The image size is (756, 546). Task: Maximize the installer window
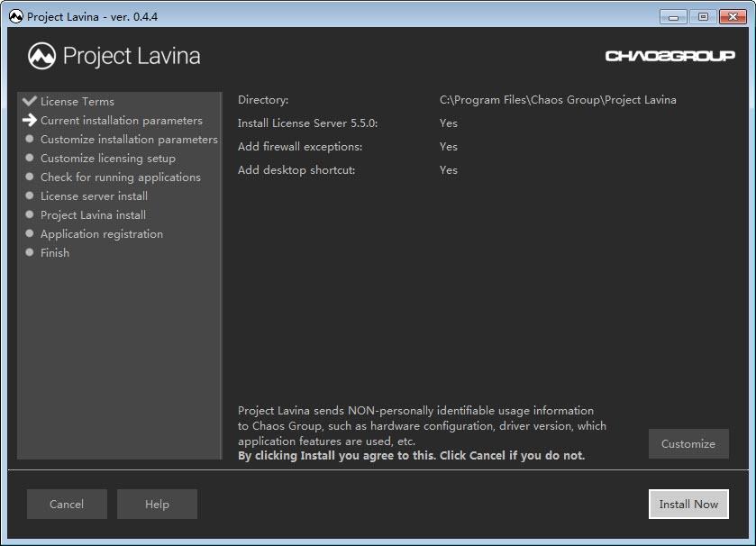pyautogui.click(x=703, y=17)
